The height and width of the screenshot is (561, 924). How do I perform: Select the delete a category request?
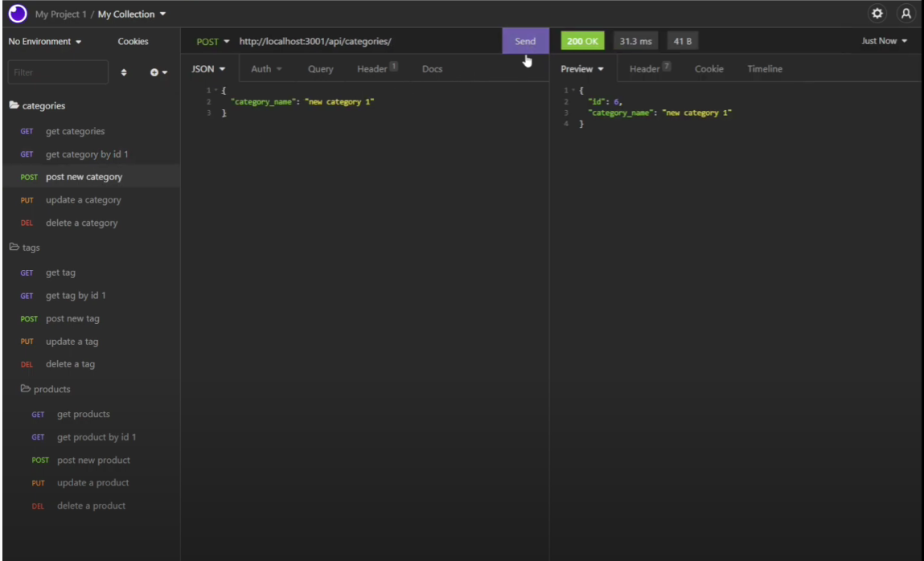(92, 223)
